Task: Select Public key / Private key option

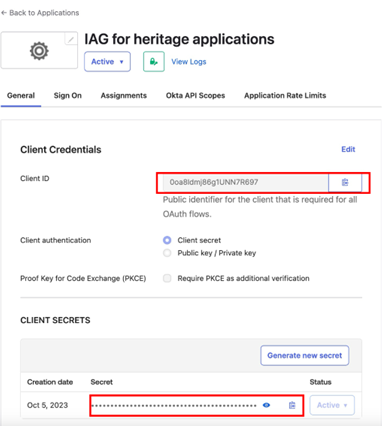Action: pos(167,253)
